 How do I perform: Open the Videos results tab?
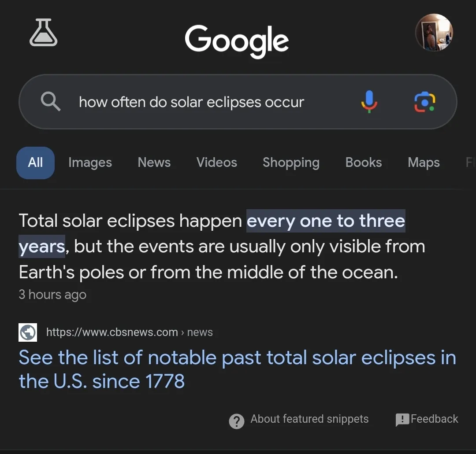217,162
